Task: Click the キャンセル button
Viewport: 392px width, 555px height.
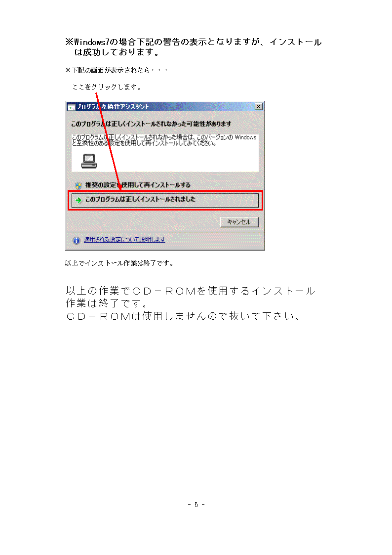Action: pyautogui.click(x=239, y=222)
